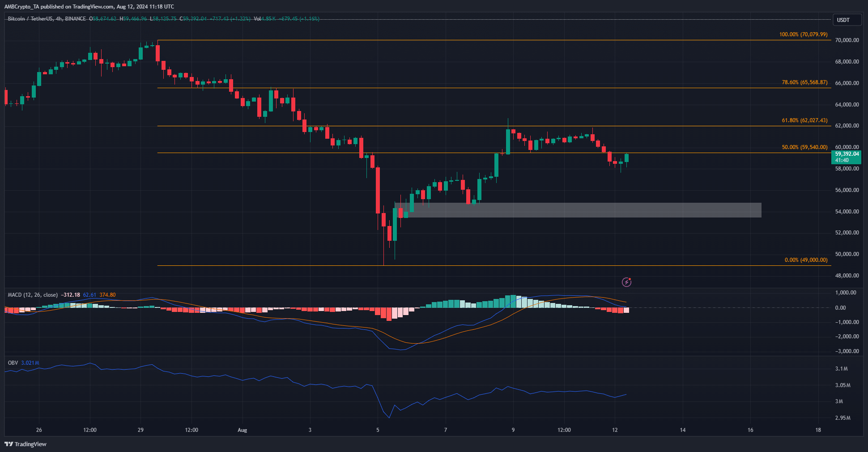Viewport: 868px width, 452px height.
Task: Click the pink lightning event icon
Action: click(x=626, y=282)
